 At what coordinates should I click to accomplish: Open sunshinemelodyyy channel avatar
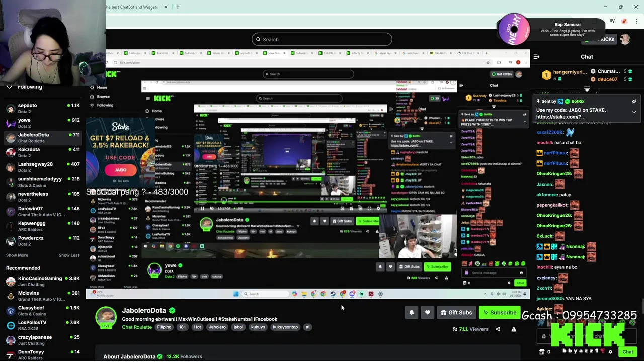tap(10, 182)
